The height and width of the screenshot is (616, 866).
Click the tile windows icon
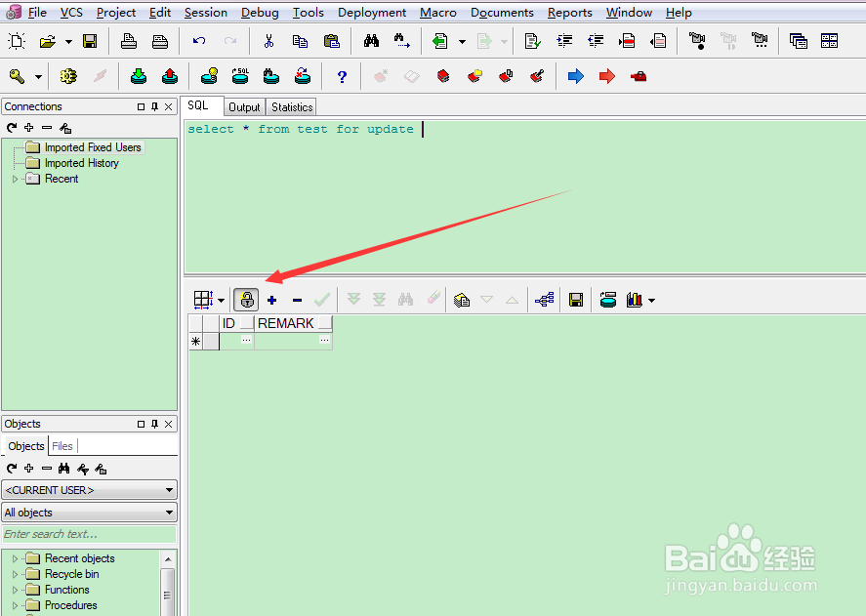[829, 40]
